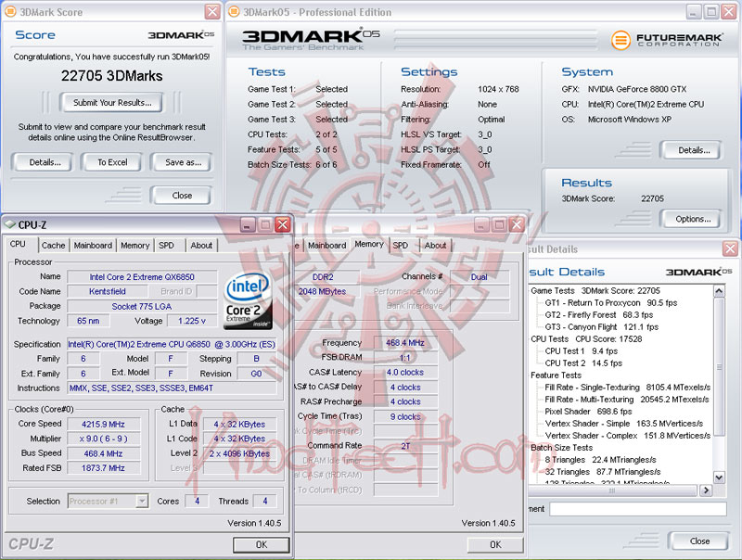This screenshot has width=742, height=560.
Task: Select Feature Tests tree row
Action: [x=556, y=375]
